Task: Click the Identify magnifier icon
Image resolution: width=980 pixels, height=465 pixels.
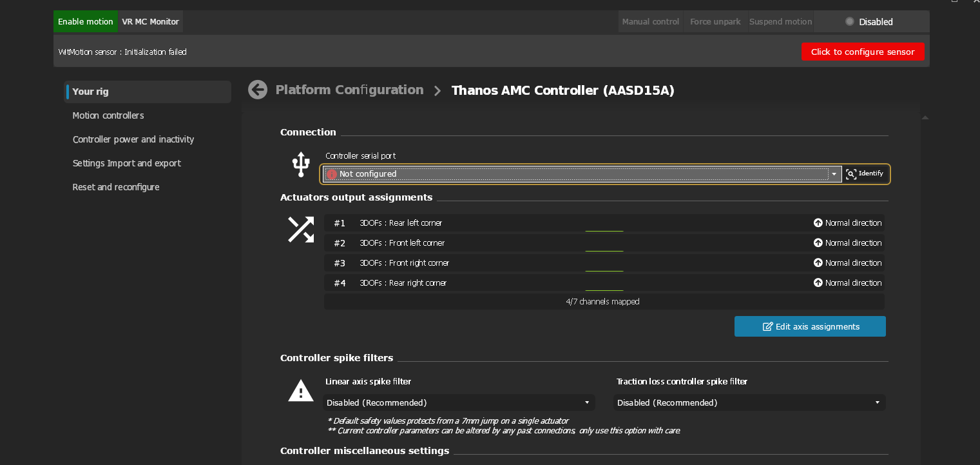Action: pos(850,173)
